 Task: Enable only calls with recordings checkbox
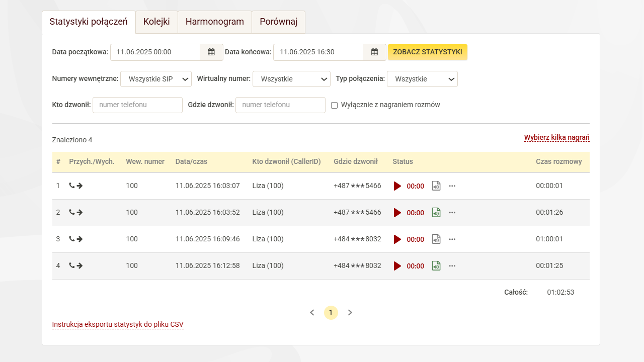tap(334, 105)
